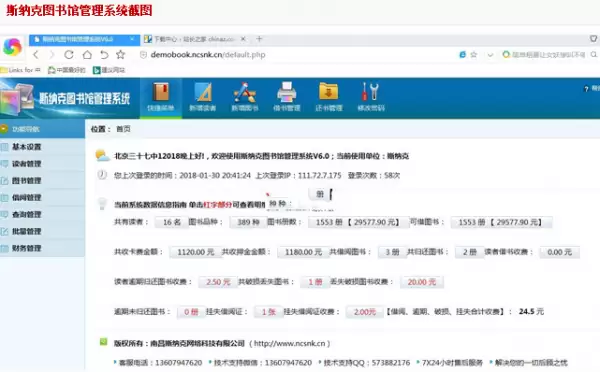600x372 pixels.
Task: Open 查询管理 in the sidebar
Action: click(x=42, y=214)
